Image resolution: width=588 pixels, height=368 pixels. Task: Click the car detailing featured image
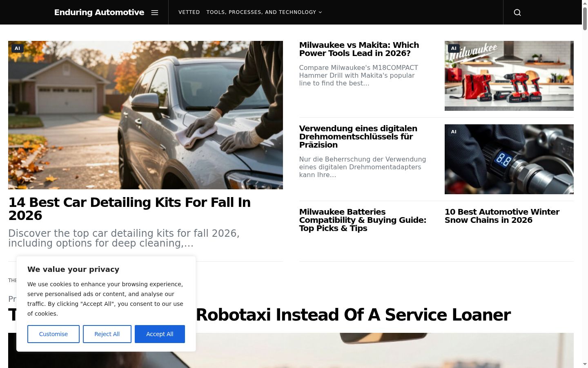coord(145,115)
